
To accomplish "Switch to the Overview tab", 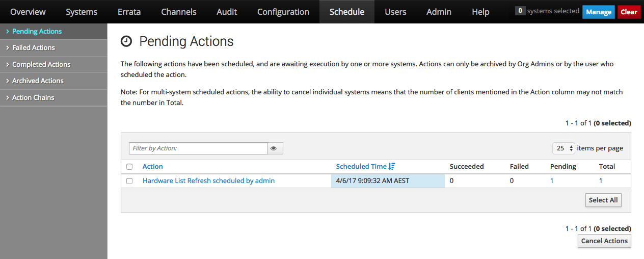I will 28,12.
